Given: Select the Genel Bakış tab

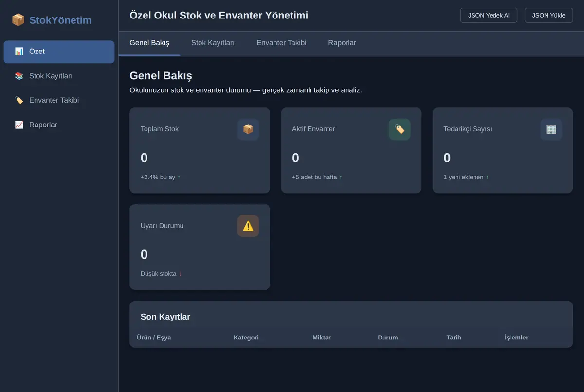Looking at the screenshot, I should coord(149,43).
